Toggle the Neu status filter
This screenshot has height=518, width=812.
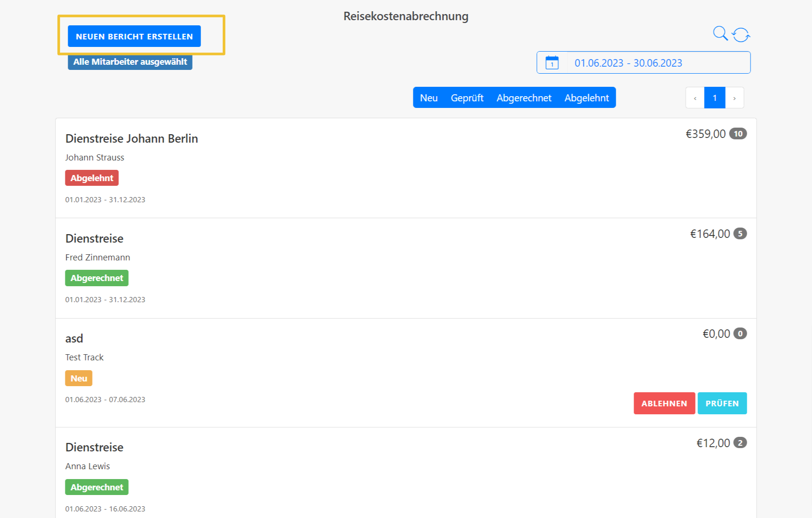tap(428, 98)
